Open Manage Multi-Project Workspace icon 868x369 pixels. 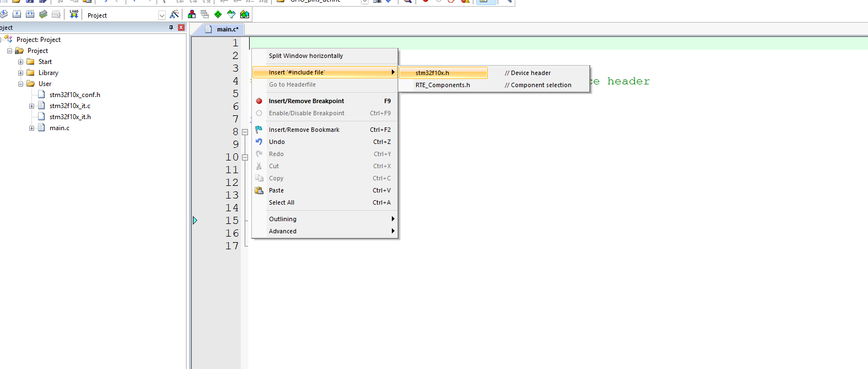pyautogui.click(x=205, y=14)
